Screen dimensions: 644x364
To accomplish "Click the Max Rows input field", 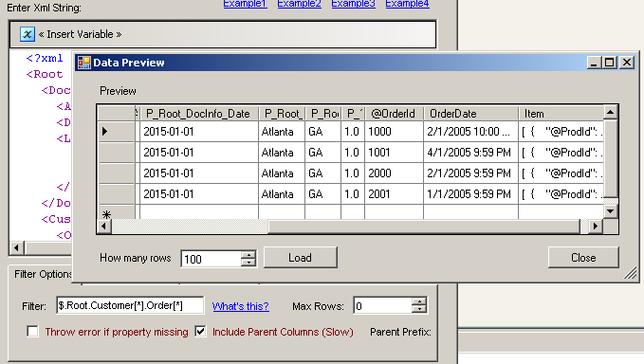I will (x=382, y=306).
